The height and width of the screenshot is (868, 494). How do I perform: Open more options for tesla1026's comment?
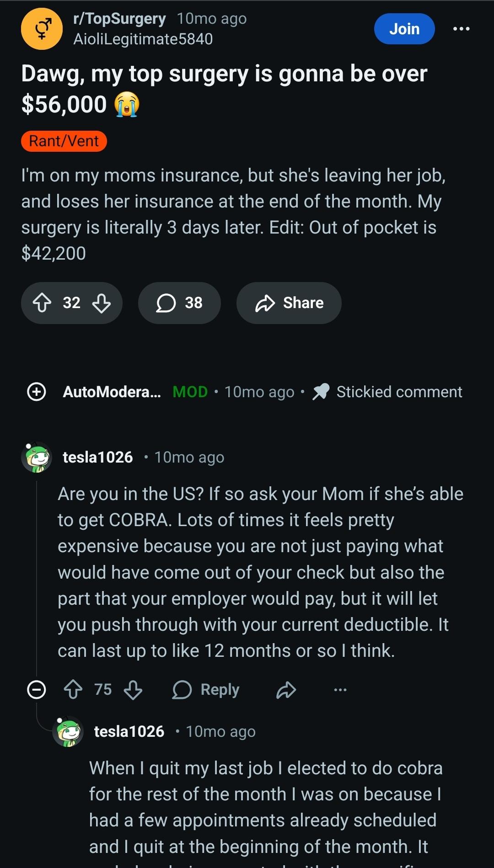click(x=340, y=689)
